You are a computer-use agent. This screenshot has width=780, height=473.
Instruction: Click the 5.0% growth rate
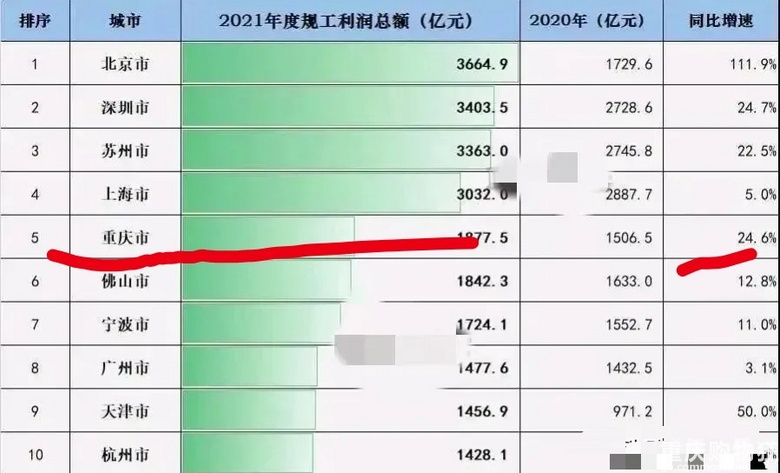click(761, 194)
